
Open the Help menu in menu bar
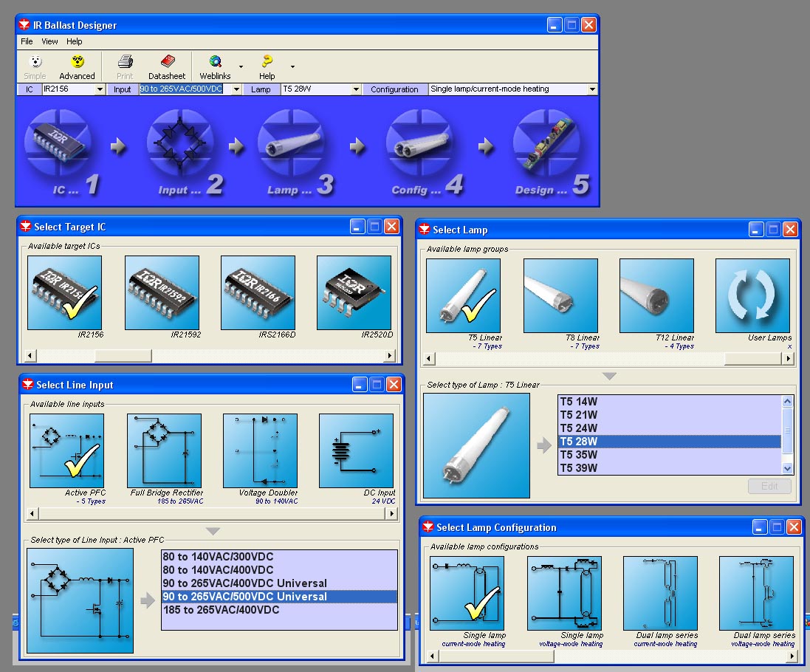74,41
